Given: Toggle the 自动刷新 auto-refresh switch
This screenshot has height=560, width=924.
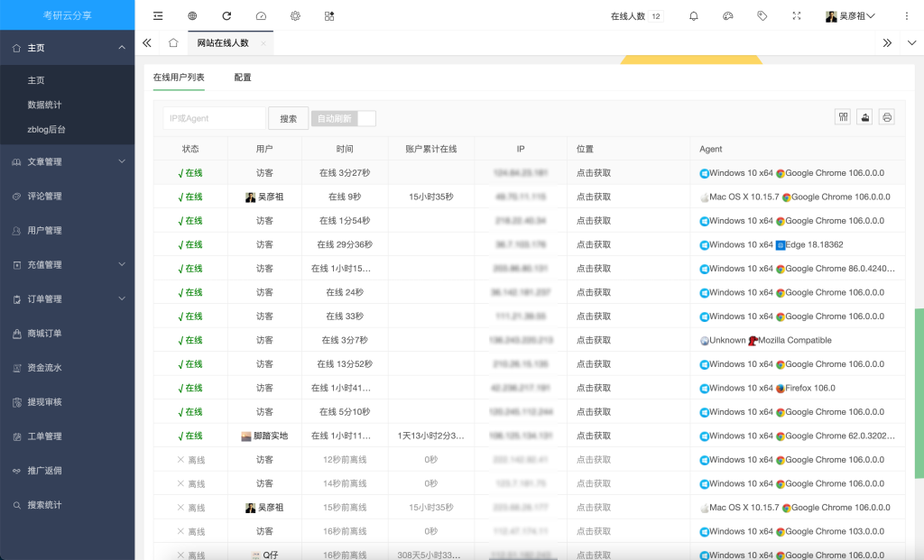Looking at the screenshot, I should [x=343, y=118].
